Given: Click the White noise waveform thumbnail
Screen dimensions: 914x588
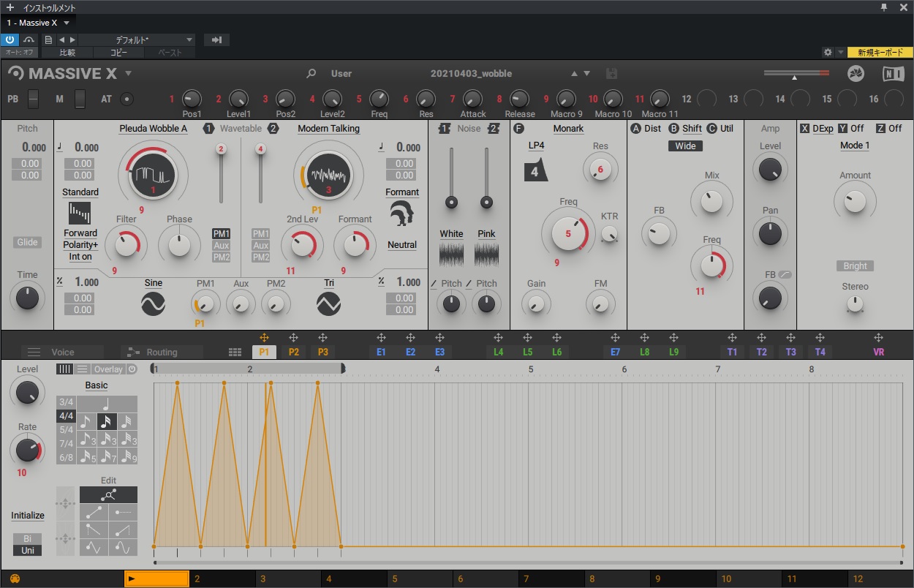Looking at the screenshot, I should 451,255.
